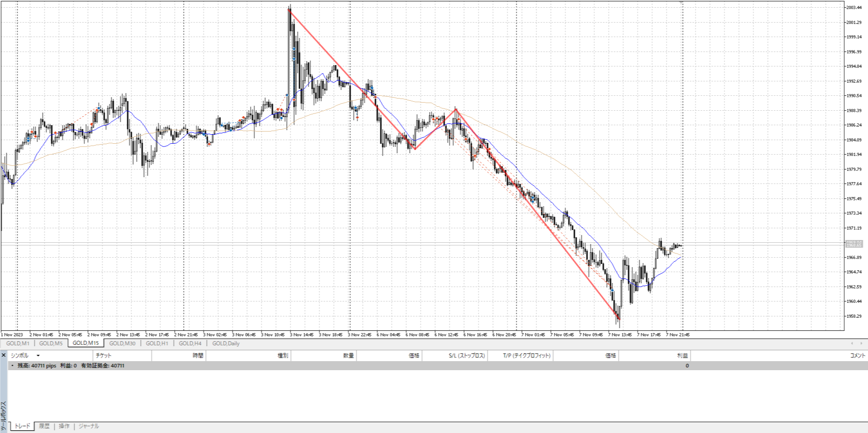
Task: Sort trades by 時間 column header
Action: [x=198, y=356]
